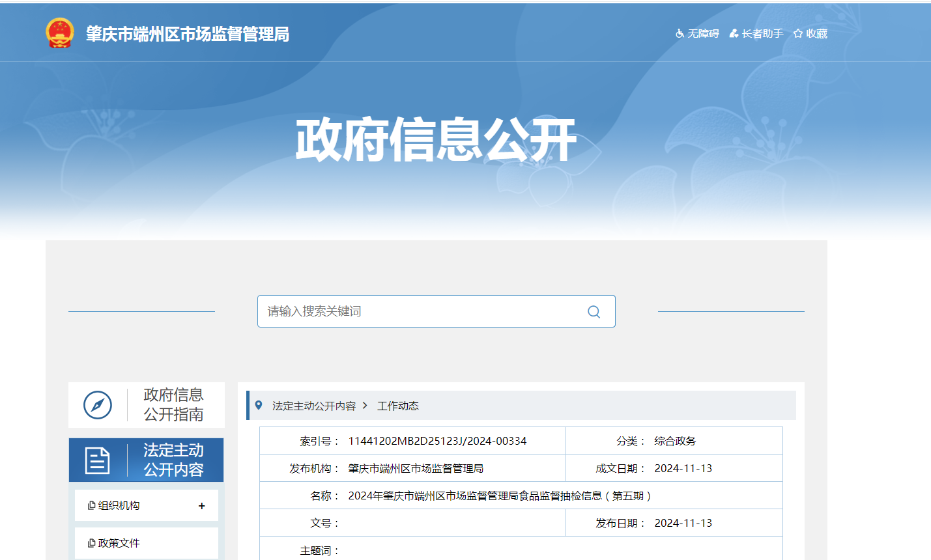
Task: Select index number 11441202MB2D25123J/2024-00334
Action: [437, 441]
